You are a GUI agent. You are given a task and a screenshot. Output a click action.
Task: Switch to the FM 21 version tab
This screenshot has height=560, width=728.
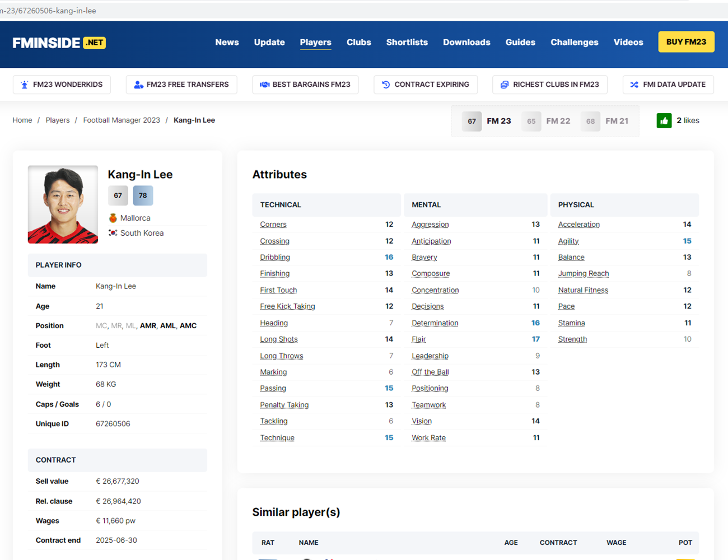coord(605,121)
